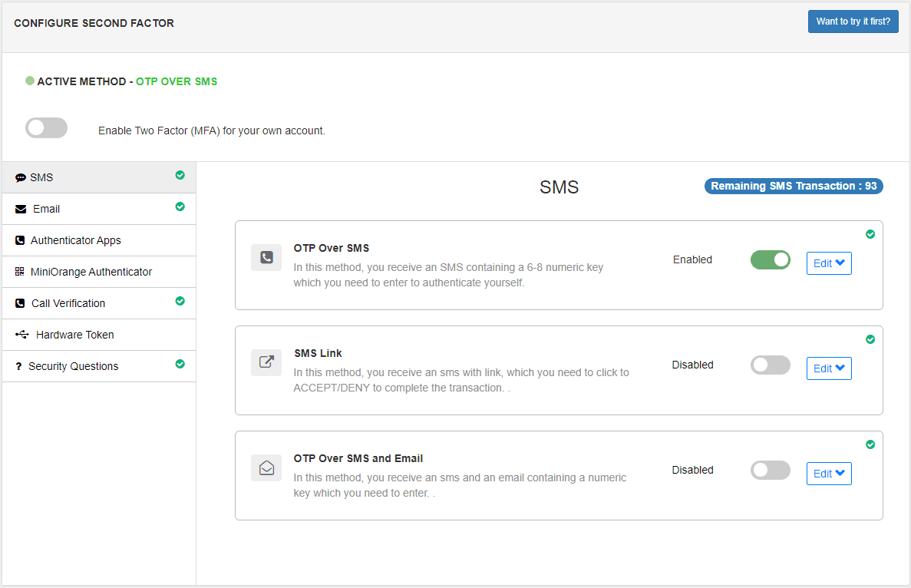The height and width of the screenshot is (588, 911).
Task: Toggle Two Factor for your own account
Action: [46, 127]
